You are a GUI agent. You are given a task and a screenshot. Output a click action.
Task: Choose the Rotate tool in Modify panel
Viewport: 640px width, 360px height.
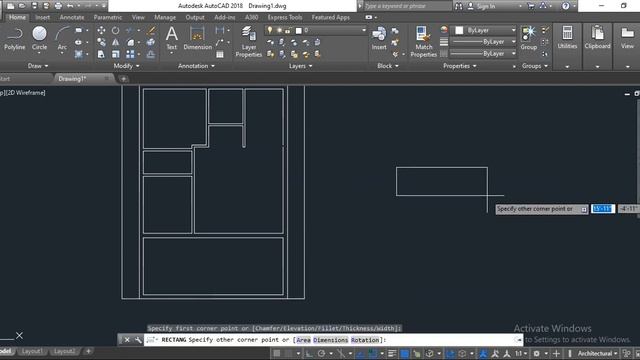click(116, 31)
